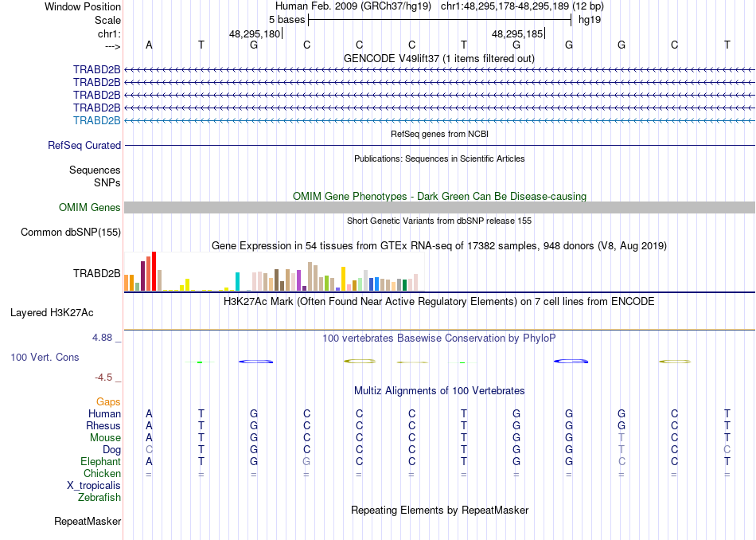The height and width of the screenshot is (540, 756).
Task: Click base A in chr1 reference row
Action: coord(149,45)
